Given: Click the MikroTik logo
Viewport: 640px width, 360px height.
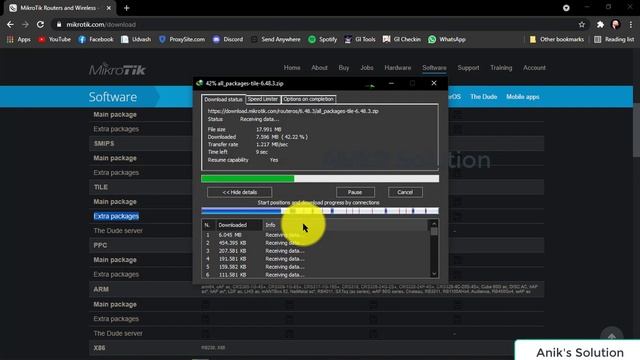Looking at the screenshot, I should 118,70.
